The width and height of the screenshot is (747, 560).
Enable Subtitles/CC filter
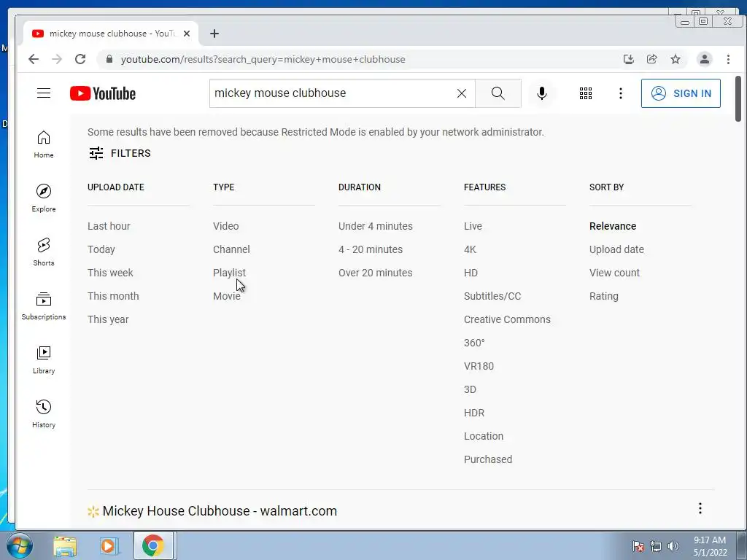(x=492, y=296)
